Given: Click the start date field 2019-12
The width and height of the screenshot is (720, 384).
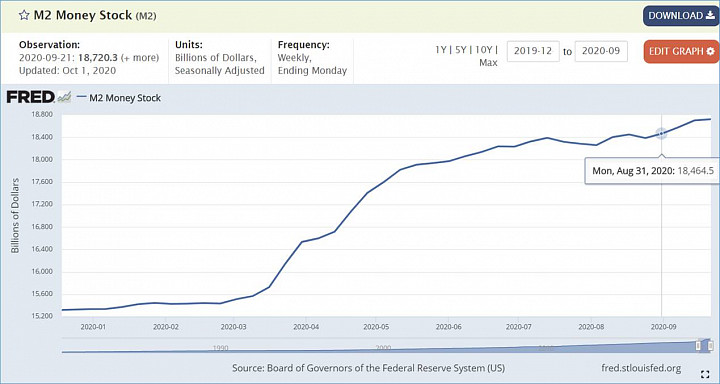Looking at the screenshot, I should [x=533, y=51].
